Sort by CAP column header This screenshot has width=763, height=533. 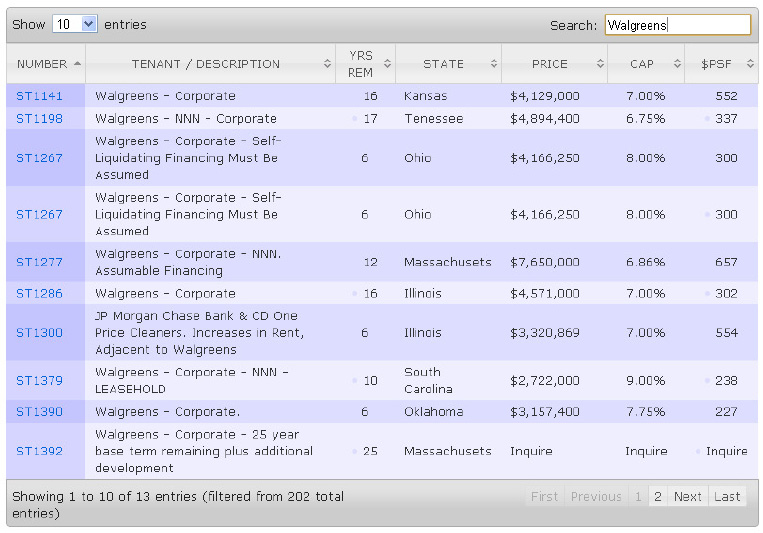(646, 64)
